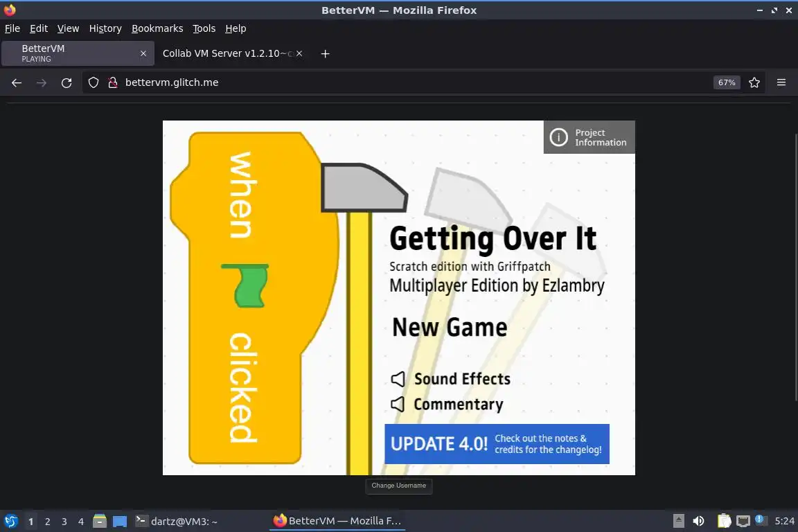Click the site security padlock icon

(113, 82)
